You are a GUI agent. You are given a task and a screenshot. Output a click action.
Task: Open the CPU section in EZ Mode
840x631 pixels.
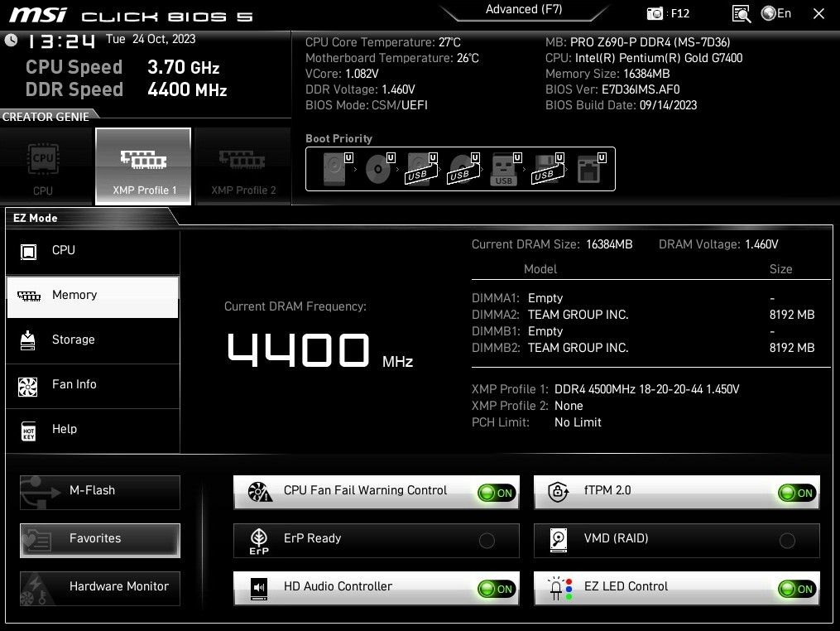(x=93, y=251)
